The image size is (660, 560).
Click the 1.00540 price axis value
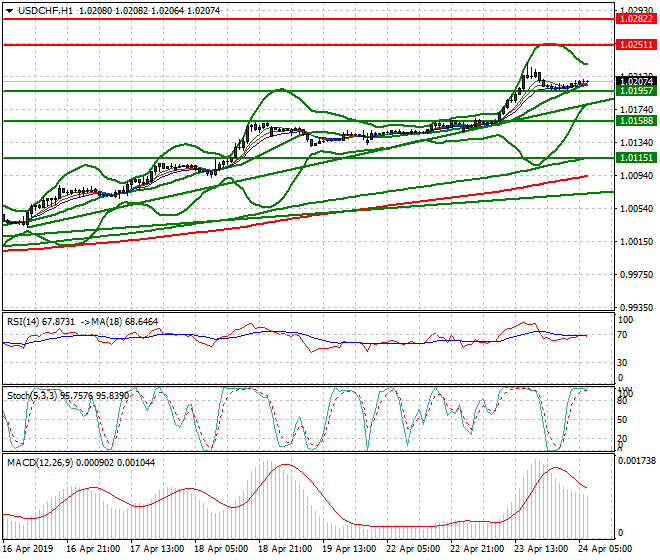coord(637,209)
